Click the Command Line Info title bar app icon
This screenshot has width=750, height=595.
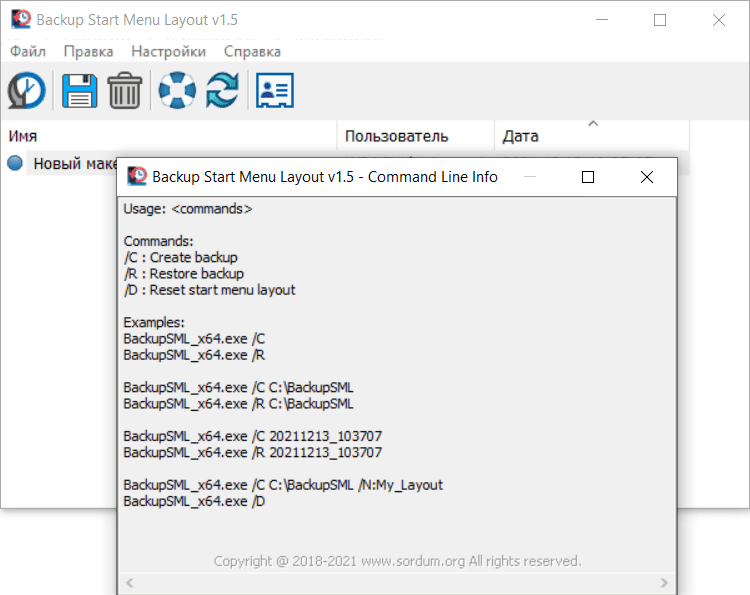pyautogui.click(x=137, y=176)
